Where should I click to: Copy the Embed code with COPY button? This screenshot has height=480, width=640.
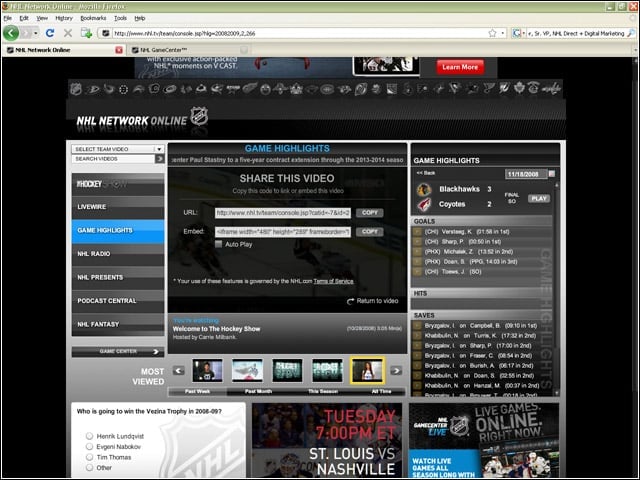[x=369, y=231]
